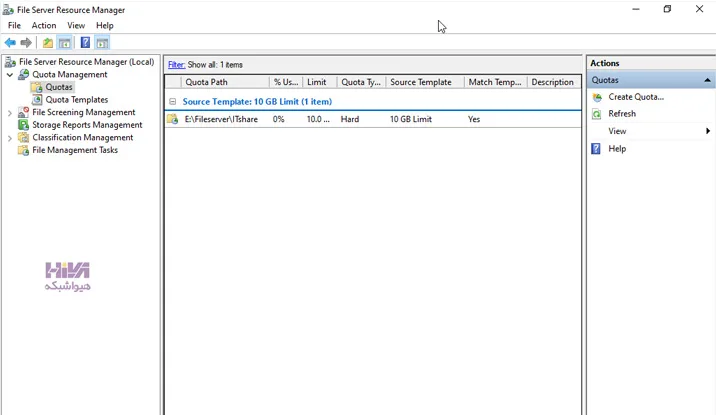
Task: Click the Forward arrow toolbar icon
Action: 26,43
